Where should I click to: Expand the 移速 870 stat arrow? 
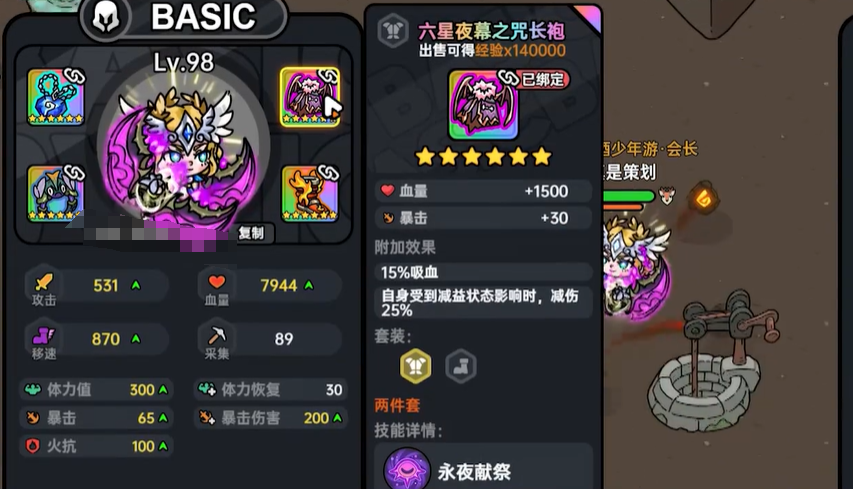point(136,339)
